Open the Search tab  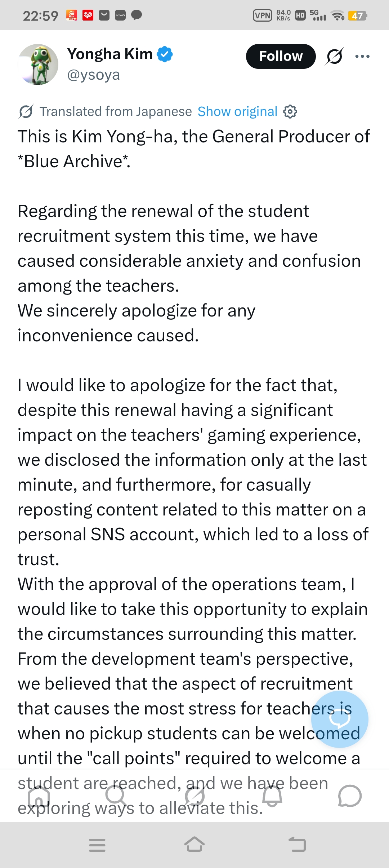(x=116, y=796)
